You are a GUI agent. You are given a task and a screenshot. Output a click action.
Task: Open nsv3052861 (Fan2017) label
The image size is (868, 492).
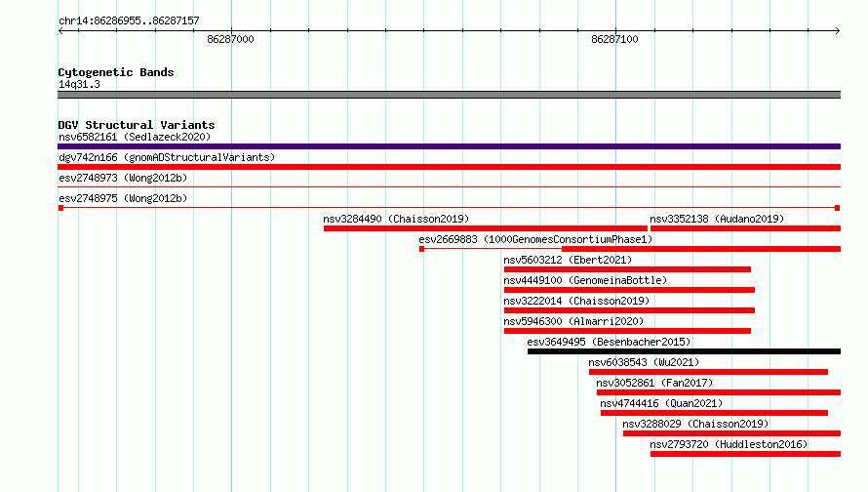[x=654, y=383]
